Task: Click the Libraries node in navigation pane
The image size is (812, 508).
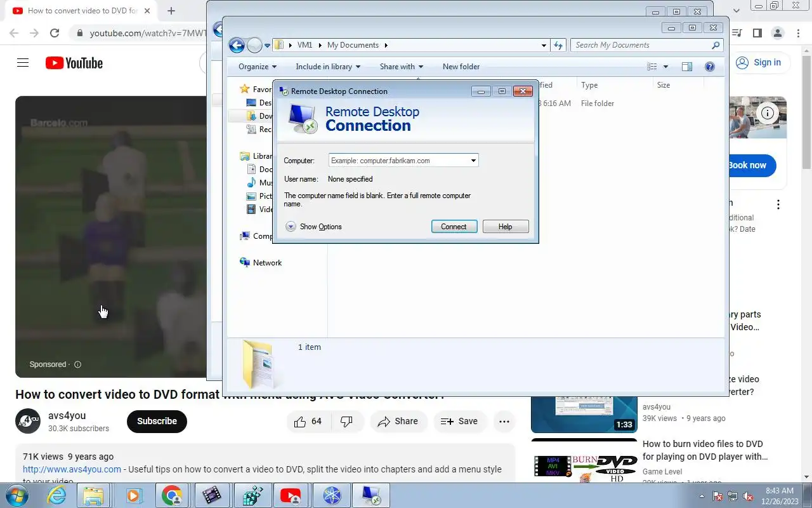Action: point(256,156)
